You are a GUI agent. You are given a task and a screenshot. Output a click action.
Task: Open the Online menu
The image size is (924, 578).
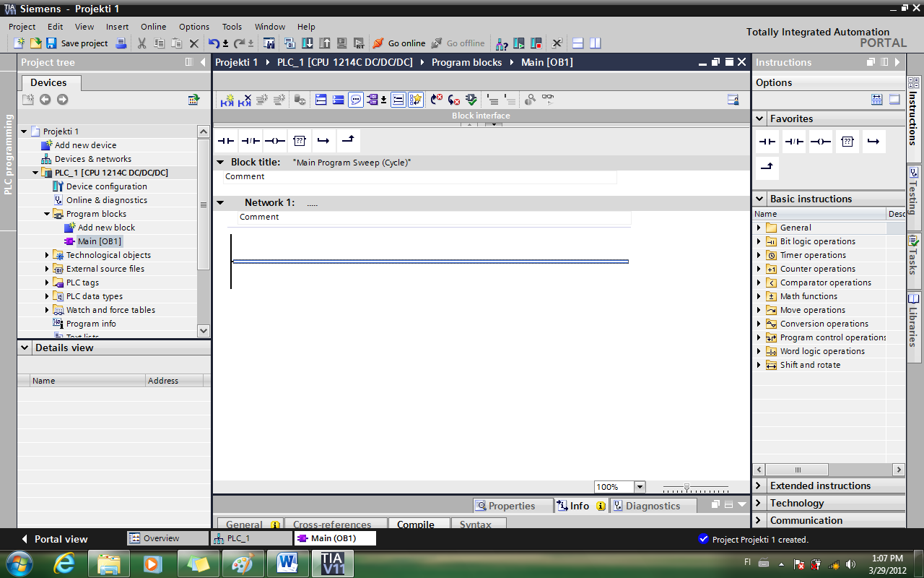[153, 27]
